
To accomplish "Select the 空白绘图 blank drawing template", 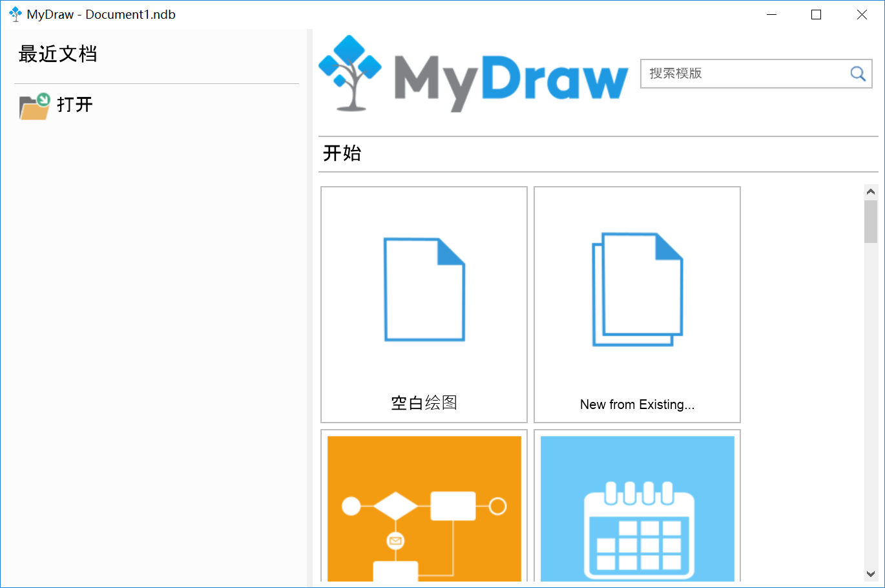I will click(424, 305).
